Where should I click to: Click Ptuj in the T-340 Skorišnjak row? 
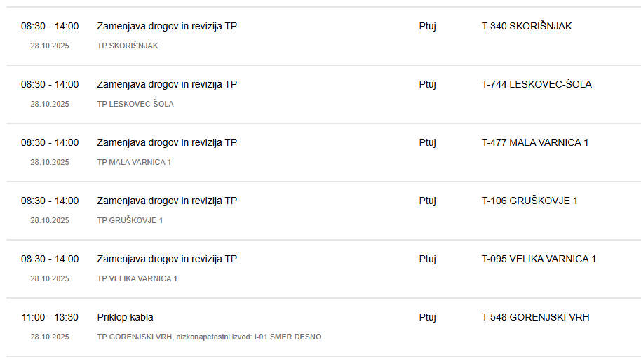(428, 27)
